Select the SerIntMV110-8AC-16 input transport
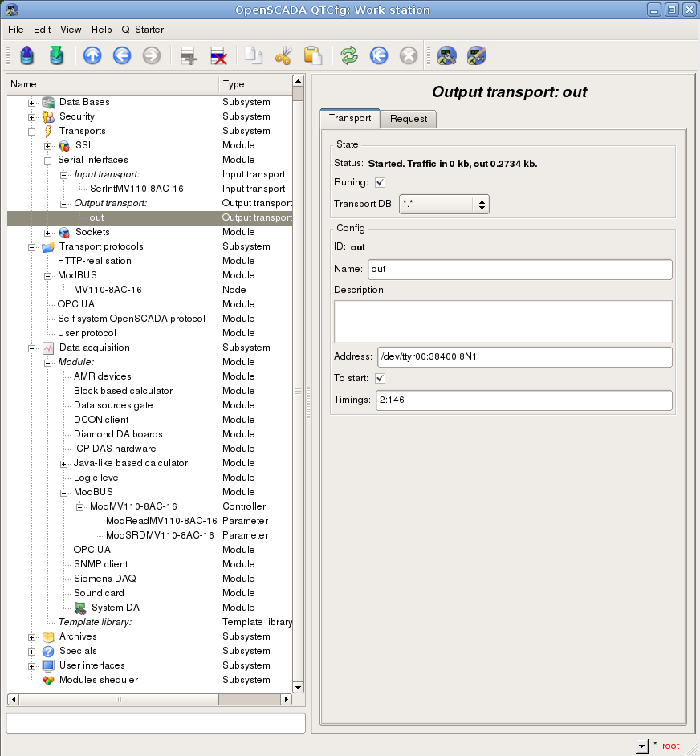The image size is (700, 756). tap(136, 189)
